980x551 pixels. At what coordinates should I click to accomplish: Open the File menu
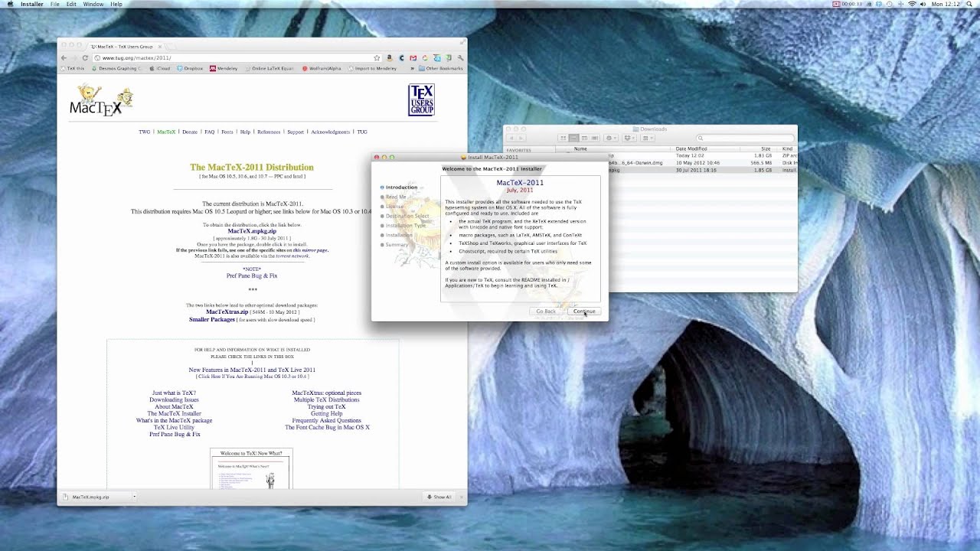(x=55, y=5)
